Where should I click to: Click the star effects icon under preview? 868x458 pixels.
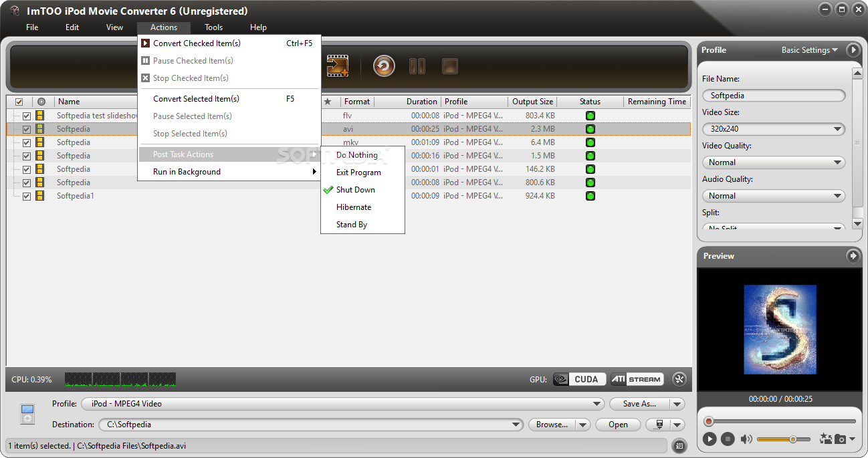tap(826, 439)
